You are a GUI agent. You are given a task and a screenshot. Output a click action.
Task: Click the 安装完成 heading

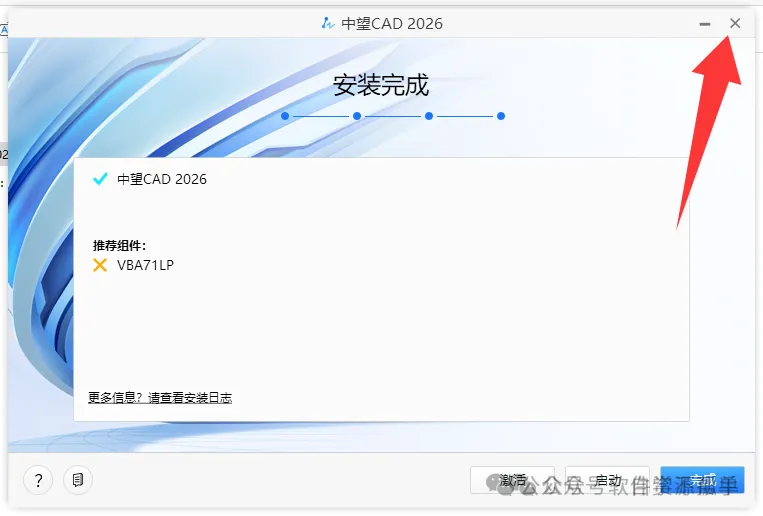[x=381, y=85]
